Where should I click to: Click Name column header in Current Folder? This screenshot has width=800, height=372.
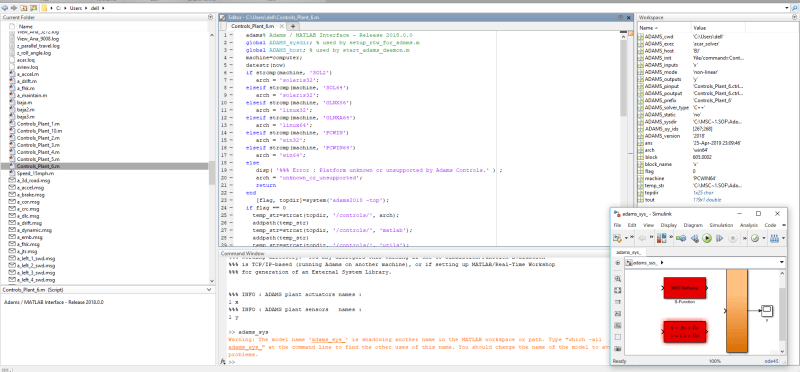point(26,26)
